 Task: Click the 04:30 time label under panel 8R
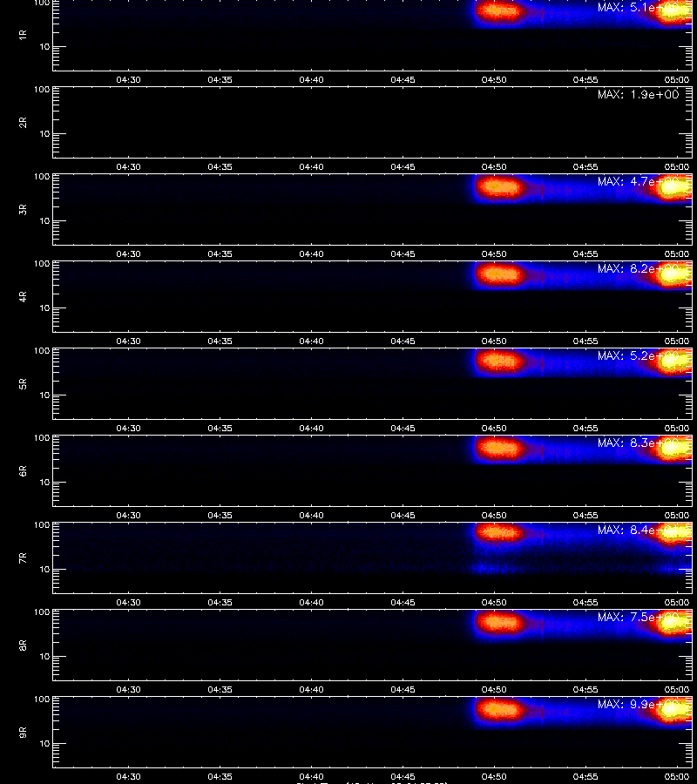coord(128,690)
